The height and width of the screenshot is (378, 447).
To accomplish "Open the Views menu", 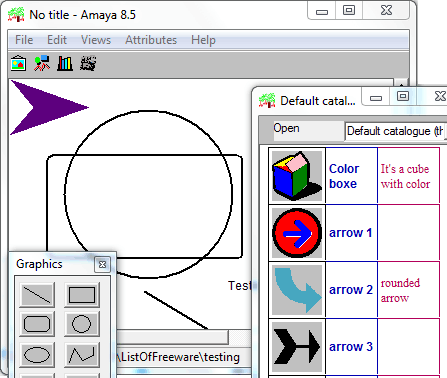I will pyautogui.click(x=96, y=40).
